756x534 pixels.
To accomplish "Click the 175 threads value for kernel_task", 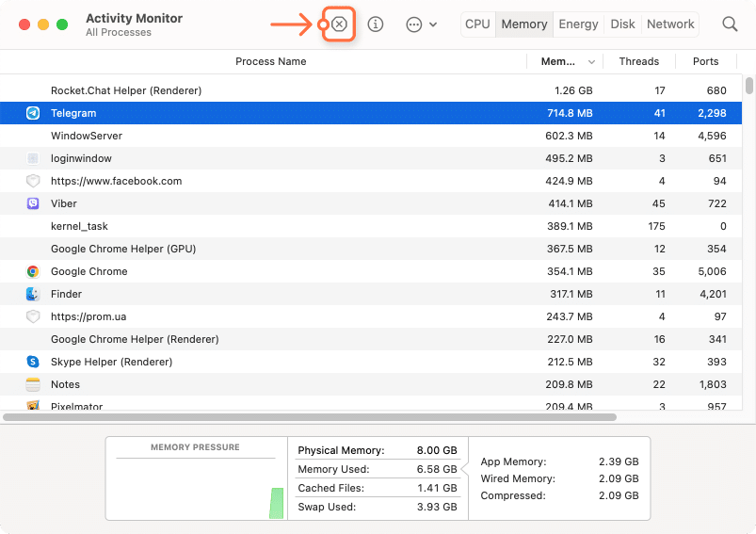I will coord(656,226).
